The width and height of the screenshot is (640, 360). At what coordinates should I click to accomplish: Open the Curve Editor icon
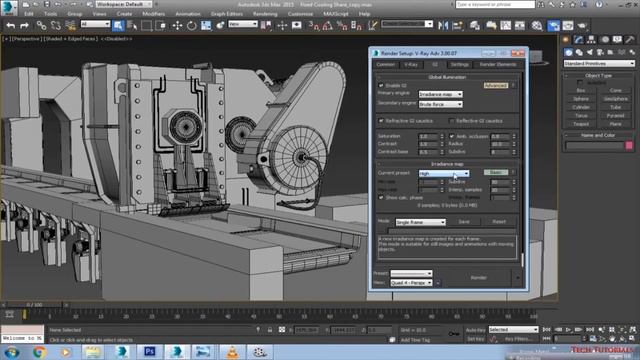pyautogui.click(x=506, y=25)
